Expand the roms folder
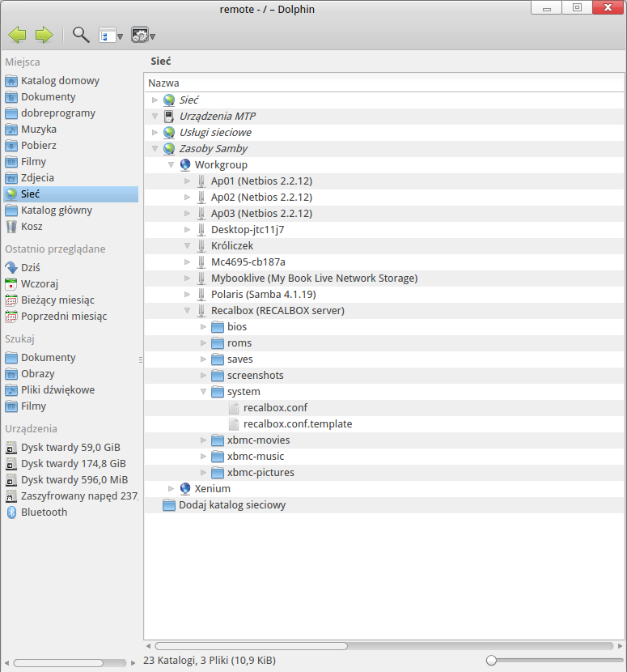Screen dimensions: 627x672 (x=203, y=343)
